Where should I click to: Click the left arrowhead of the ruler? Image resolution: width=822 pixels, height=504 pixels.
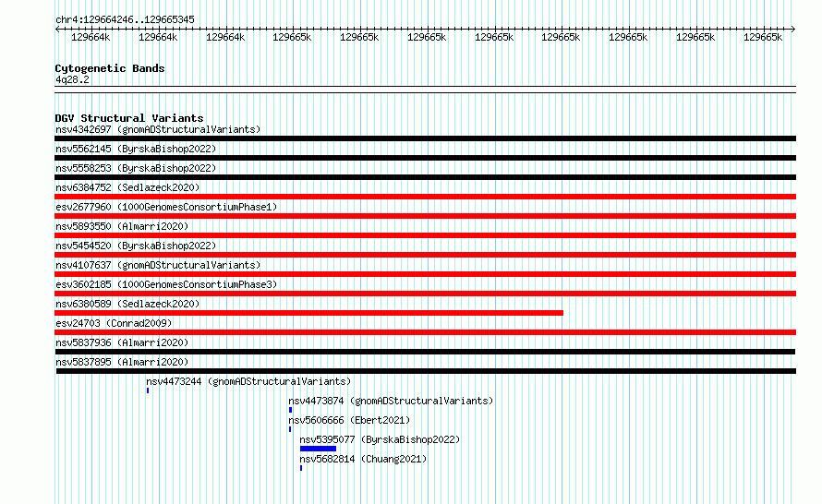point(57,30)
